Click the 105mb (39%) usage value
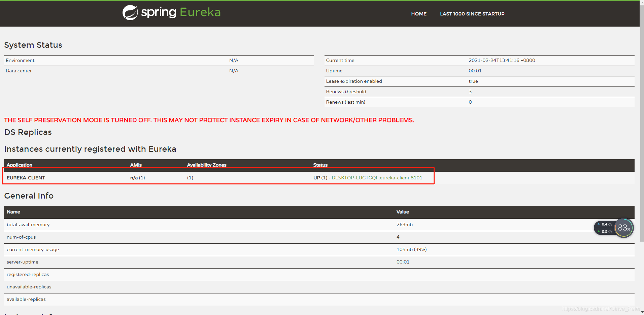Viewport: 644px width, 315px height. (412, 249)
